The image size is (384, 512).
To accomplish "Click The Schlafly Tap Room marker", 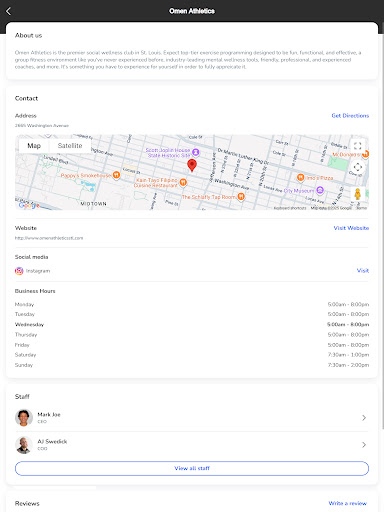I will click(x=241, y=197).
